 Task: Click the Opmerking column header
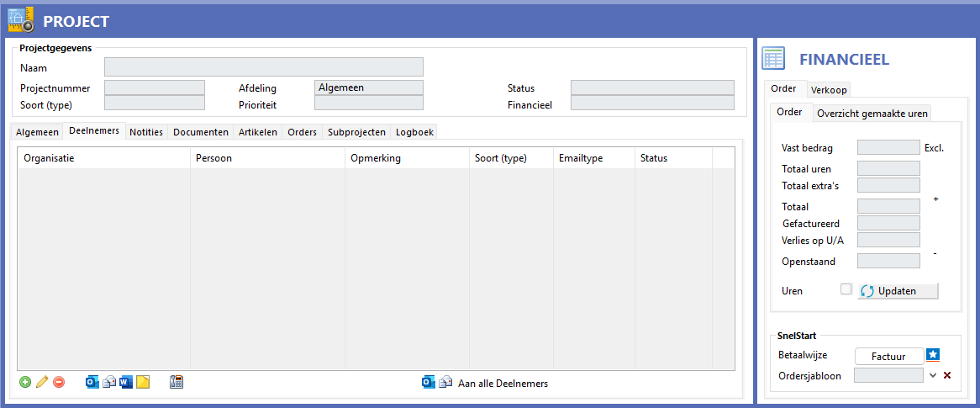407,158
